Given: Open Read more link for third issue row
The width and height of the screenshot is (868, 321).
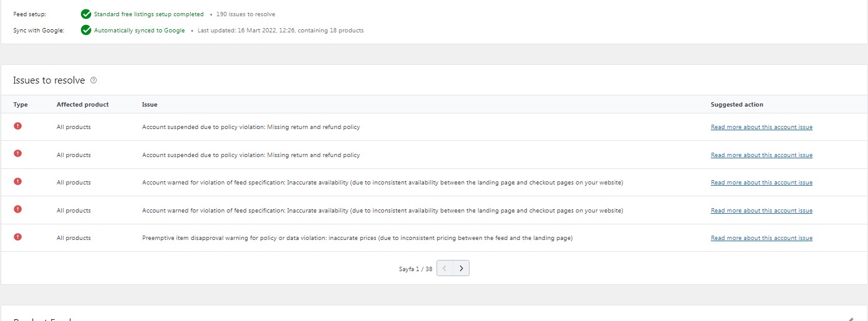Looking at the screenshot, I should 761,183.
